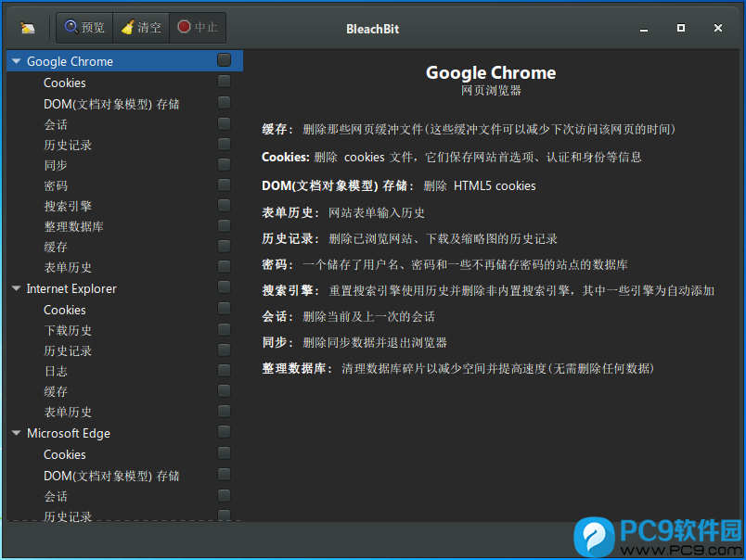Select the Google Chrome tree row

124,61
